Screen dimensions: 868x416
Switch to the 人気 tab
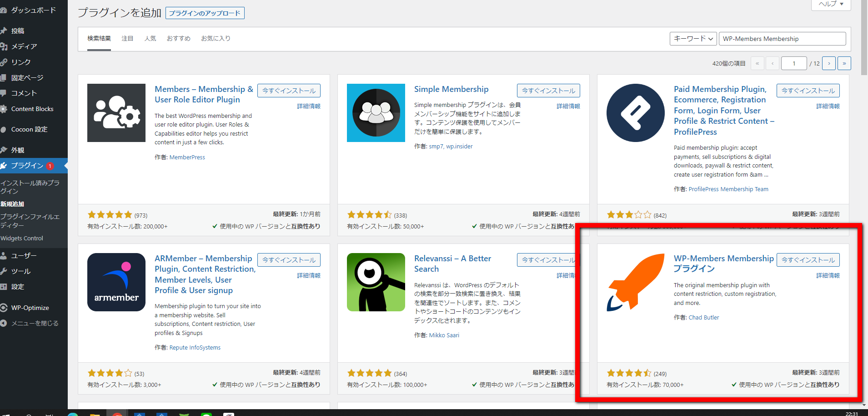pyautogui.click(x=150, y=39)
